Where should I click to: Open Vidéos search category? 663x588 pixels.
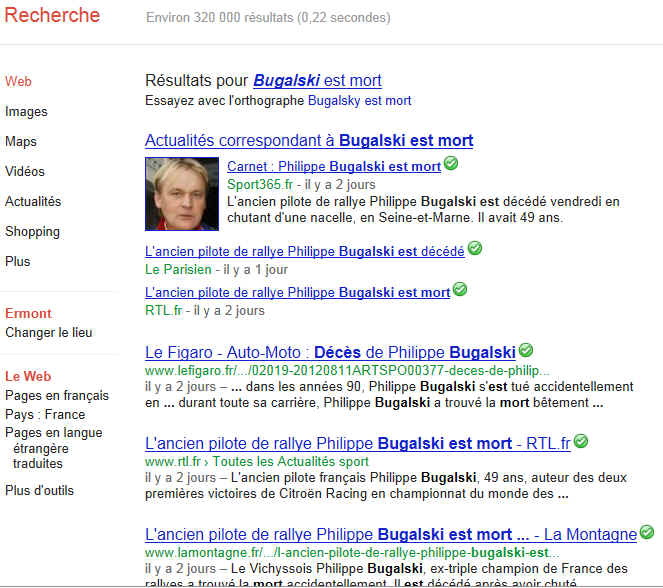pyautogui.click(x=25, y=172)
